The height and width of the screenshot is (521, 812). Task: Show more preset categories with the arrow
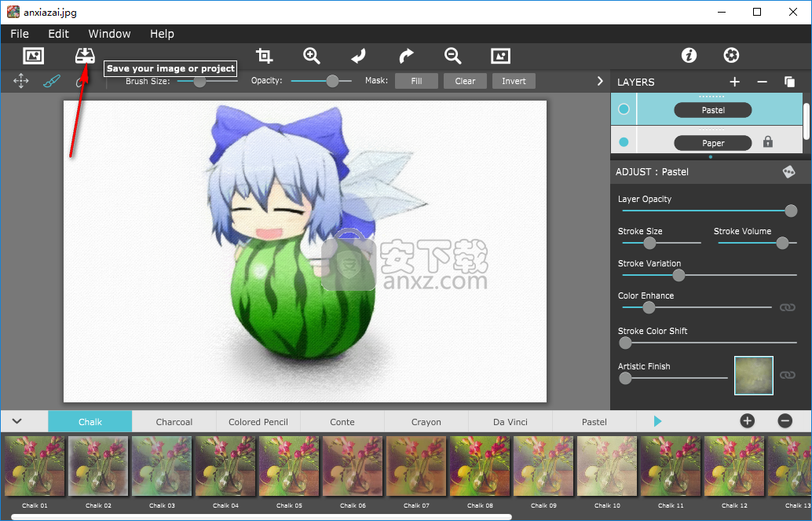657,421
